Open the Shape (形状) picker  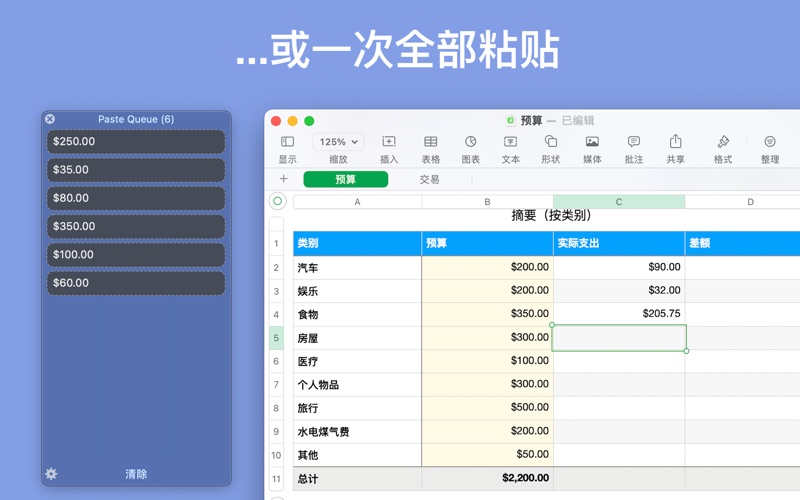550,143
